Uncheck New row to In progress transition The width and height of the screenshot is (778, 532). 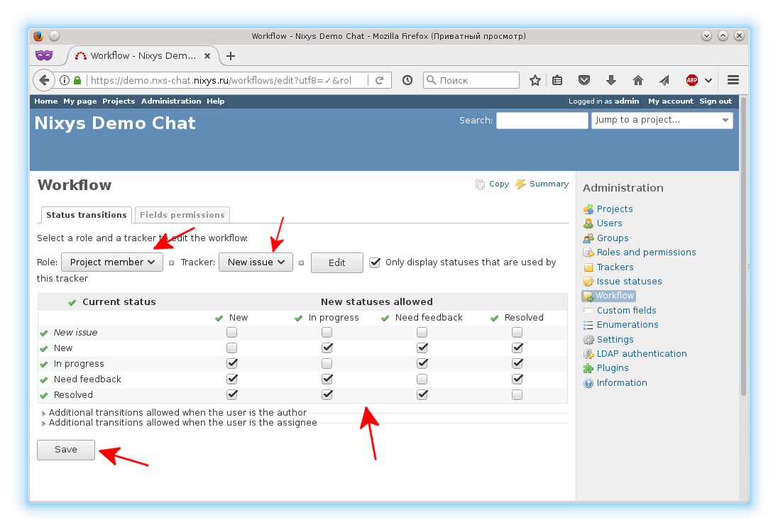pyautogui.click(x=327, y=348)
